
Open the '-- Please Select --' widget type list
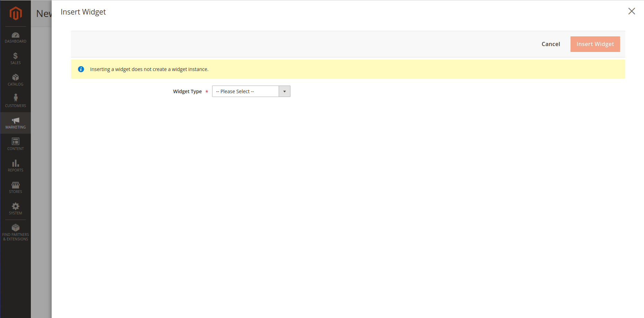click(x=246, y=91)
